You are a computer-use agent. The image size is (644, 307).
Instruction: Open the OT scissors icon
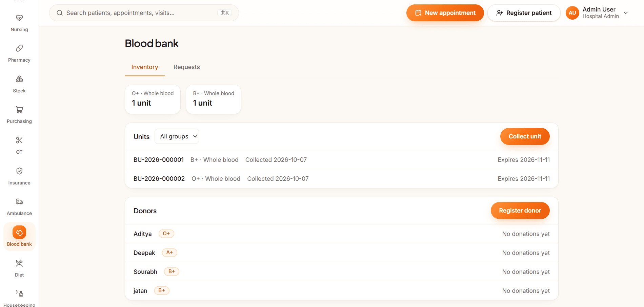[x=19, y=140]
